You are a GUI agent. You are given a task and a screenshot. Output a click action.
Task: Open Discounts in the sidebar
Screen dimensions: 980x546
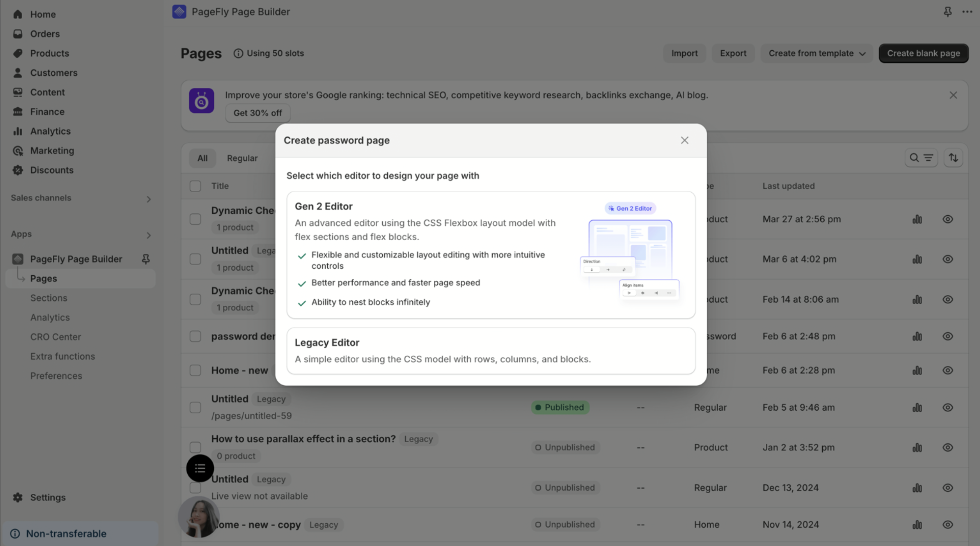pos(52,170)
